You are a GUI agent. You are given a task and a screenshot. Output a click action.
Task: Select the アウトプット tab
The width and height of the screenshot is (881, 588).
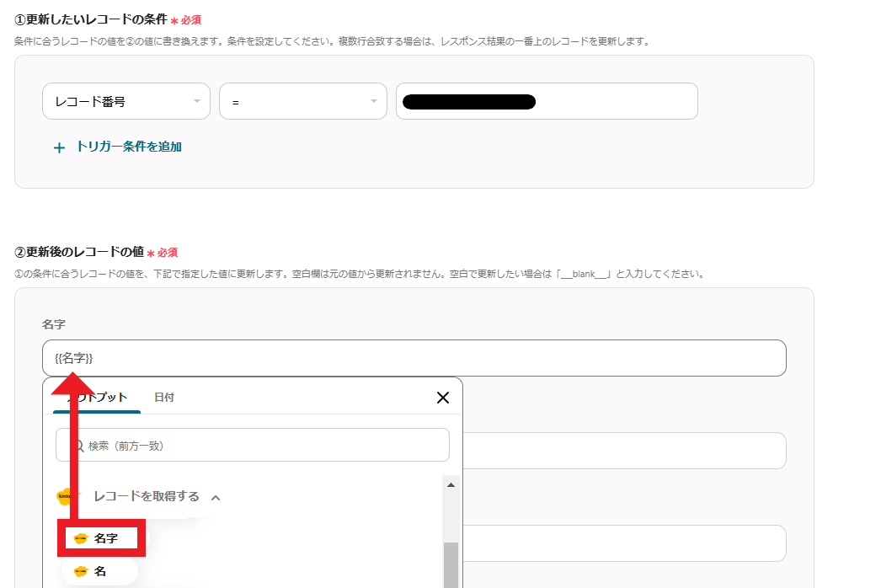(x=97, y=398)
